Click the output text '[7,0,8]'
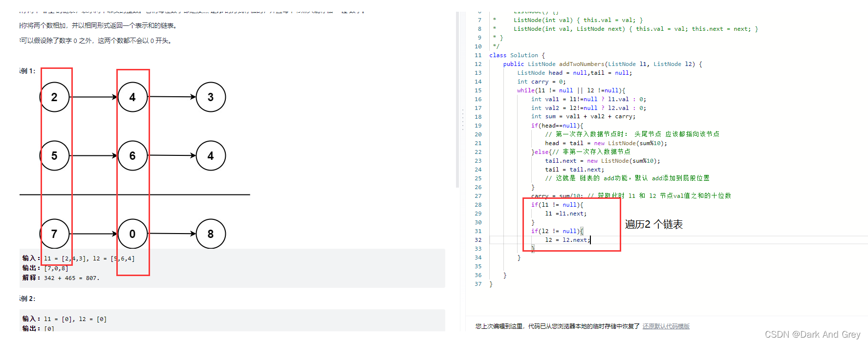This screenshot has width=868, height=344. coord(56,268)
